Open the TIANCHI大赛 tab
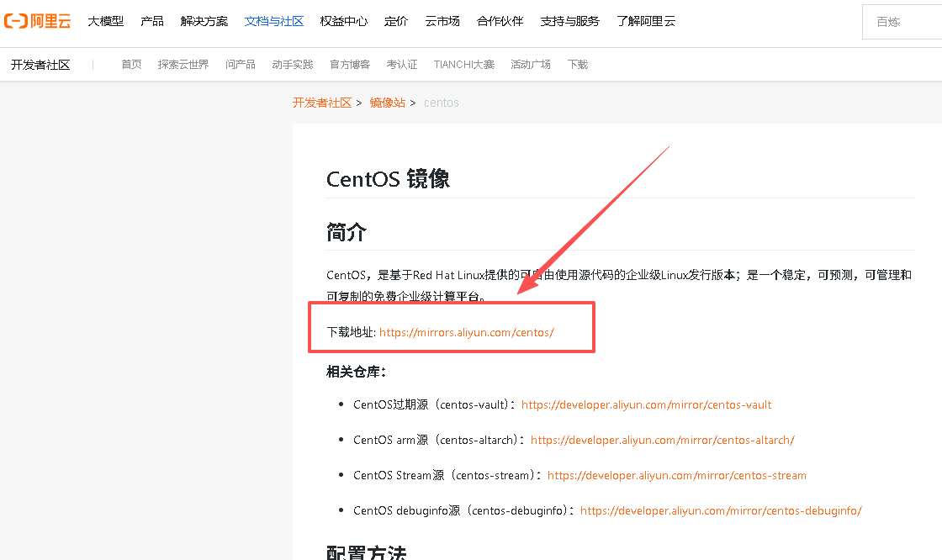The image size is (942, 560). tap(463, 64)
